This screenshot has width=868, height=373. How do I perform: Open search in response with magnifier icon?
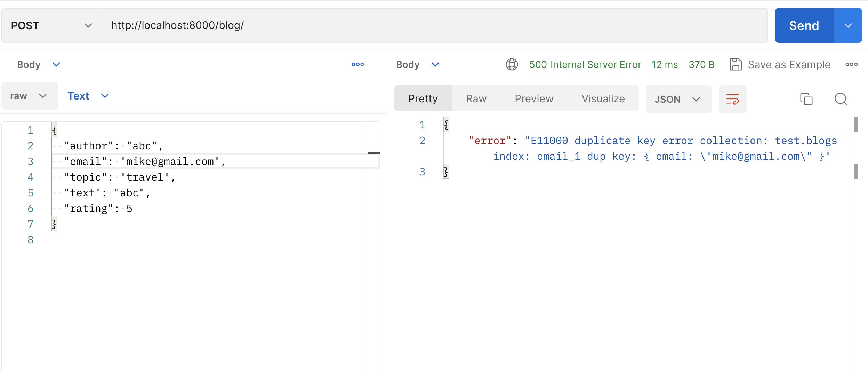841,99
